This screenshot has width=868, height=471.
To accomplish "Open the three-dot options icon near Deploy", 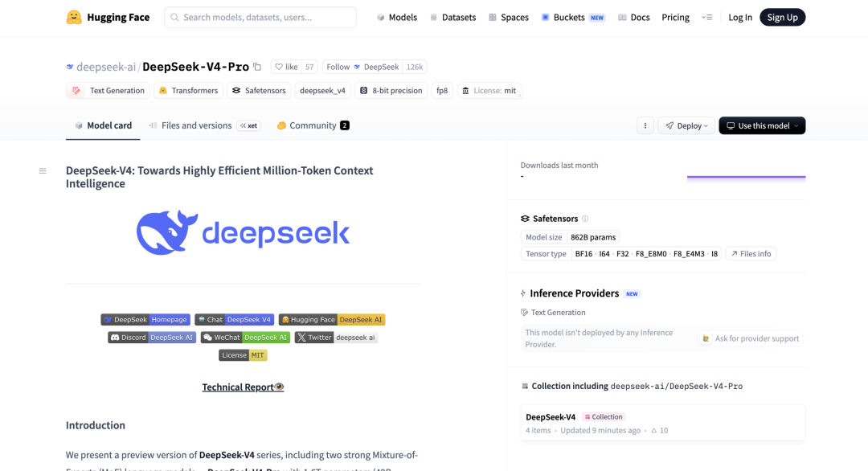I will [645, 125].
